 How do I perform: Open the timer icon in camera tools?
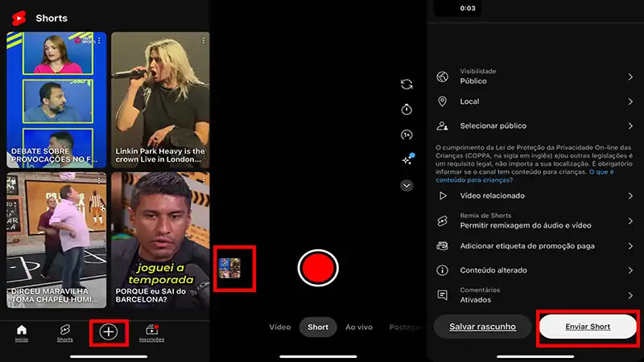click(x=407, y=109)
